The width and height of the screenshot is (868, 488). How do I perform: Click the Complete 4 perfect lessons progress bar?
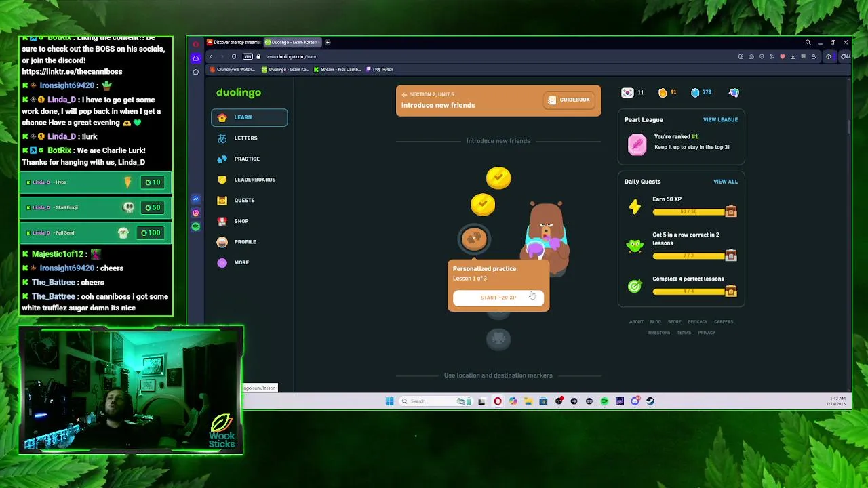tap(688, 291)
